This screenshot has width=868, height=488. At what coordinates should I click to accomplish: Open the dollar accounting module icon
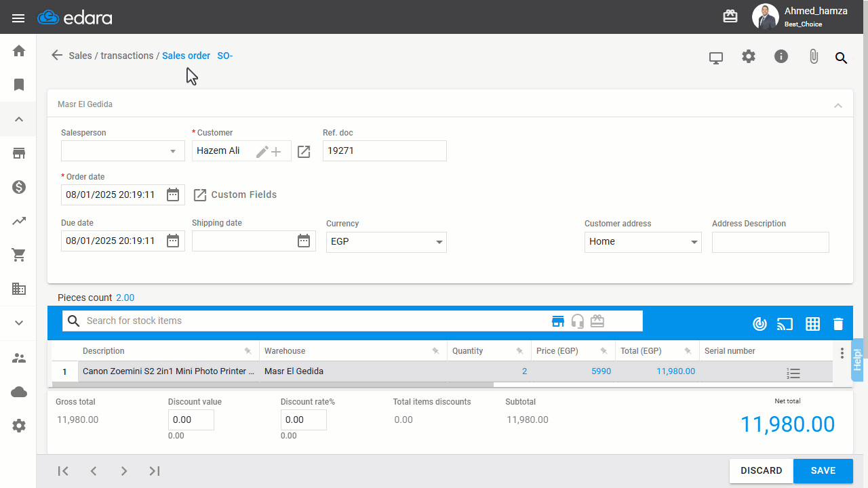(x=19, y=187)
